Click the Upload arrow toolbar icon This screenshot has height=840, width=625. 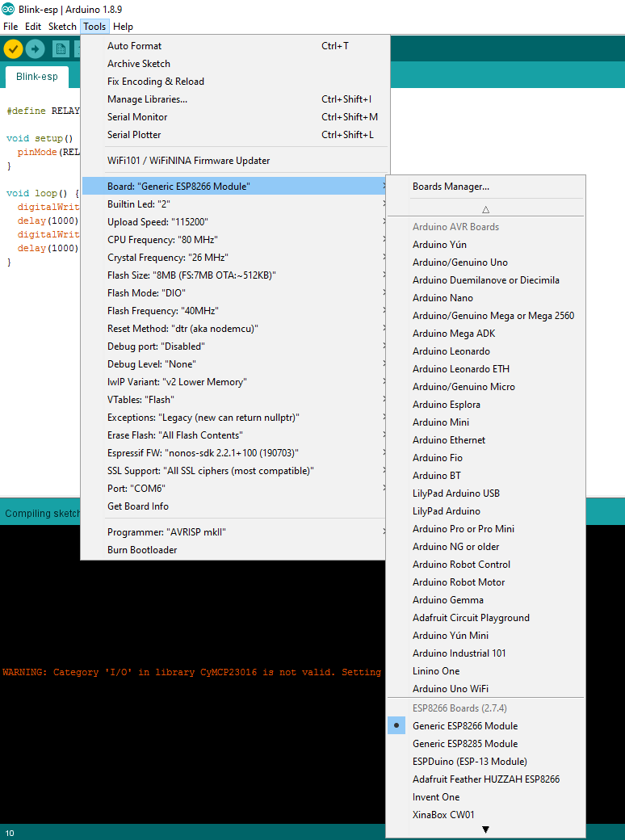[36, 49]
